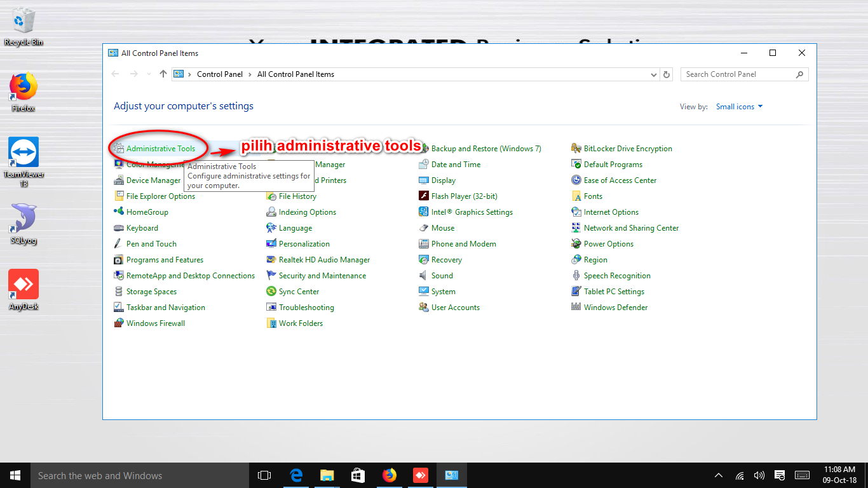Open the Windows Firewall icon

pyautogui.click(x=119, y=323)
